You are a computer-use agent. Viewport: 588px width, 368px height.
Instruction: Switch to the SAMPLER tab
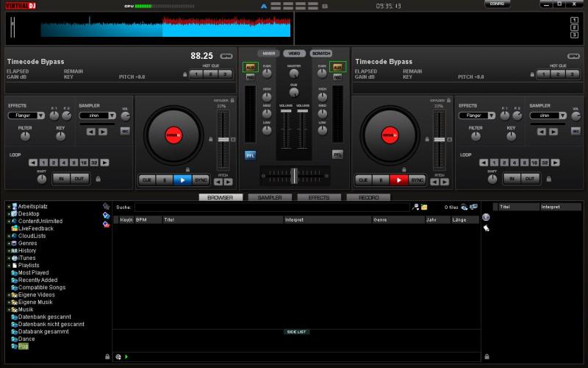coord(268,198)
